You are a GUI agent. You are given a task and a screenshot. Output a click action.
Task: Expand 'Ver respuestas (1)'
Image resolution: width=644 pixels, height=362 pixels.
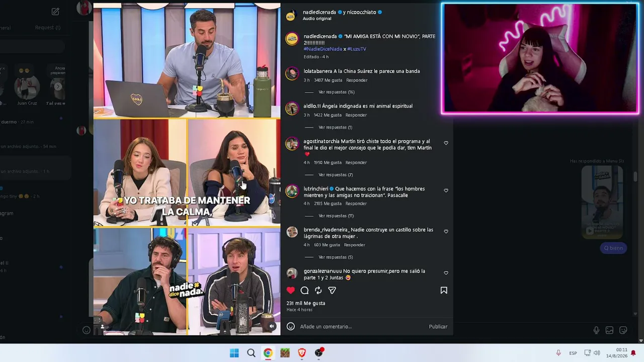[335, 127]
